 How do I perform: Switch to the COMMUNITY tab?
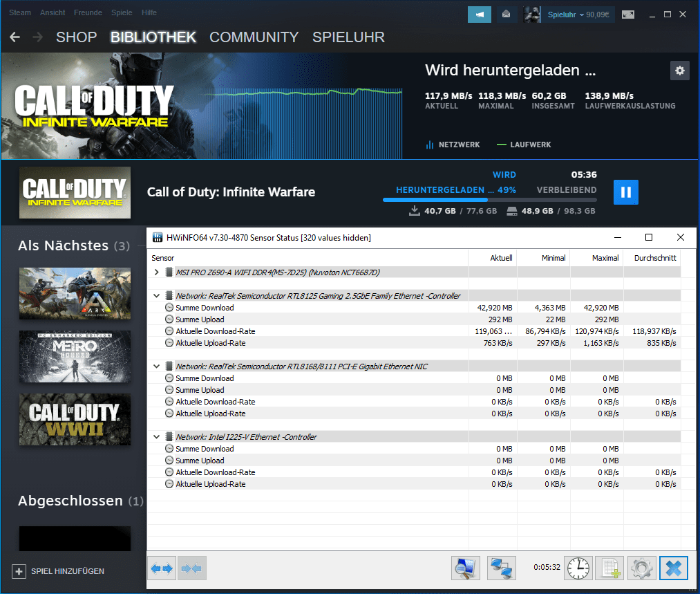point(254,37)
